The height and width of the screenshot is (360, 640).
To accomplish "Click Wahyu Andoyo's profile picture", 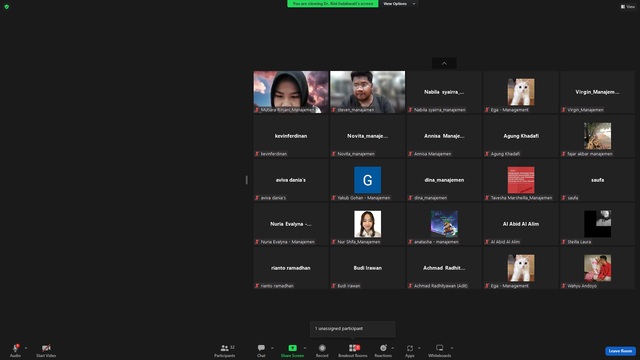I will [x=598, y=268].
